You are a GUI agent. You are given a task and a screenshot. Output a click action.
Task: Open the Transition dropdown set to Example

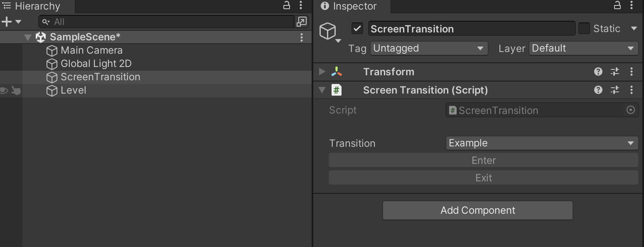(x=541, y=143)
